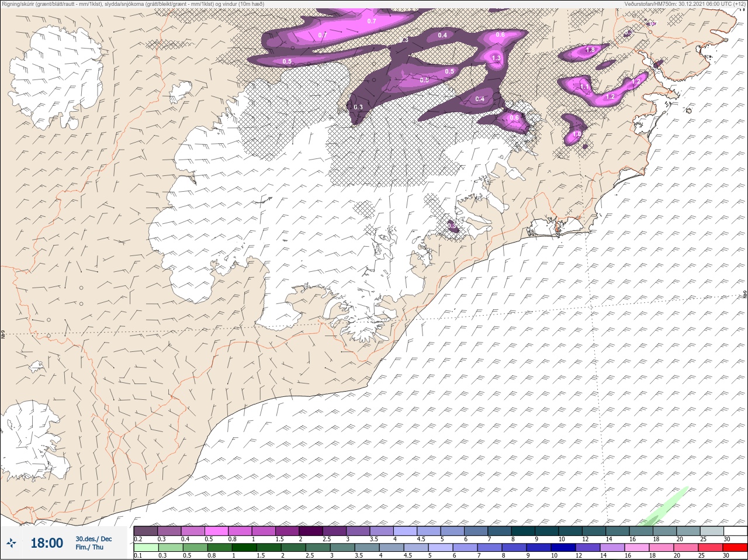748x560 pixels.
Task: Pick the lavender 4 swatch, upper legend
Action: [405, 531]
